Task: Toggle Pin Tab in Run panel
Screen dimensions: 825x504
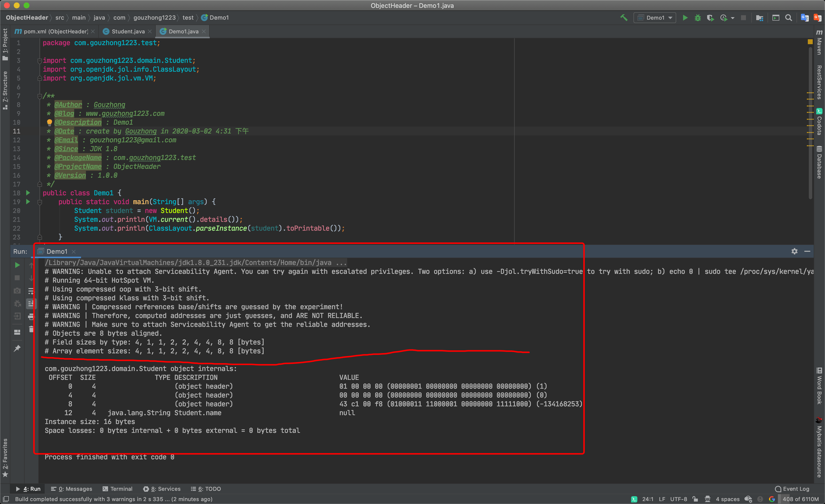Action: 17,348
